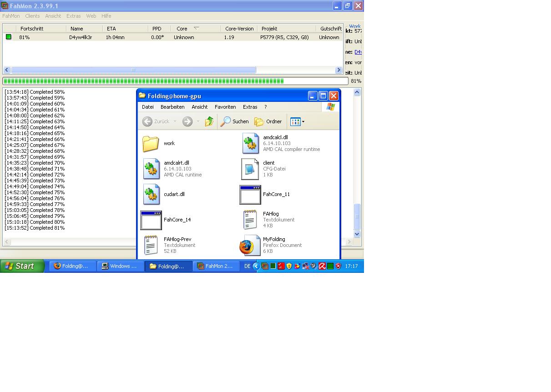551x392 pixels.
Task: Open the views dropdown arrow
Action: pyautogui.click(x=303, y=121)
